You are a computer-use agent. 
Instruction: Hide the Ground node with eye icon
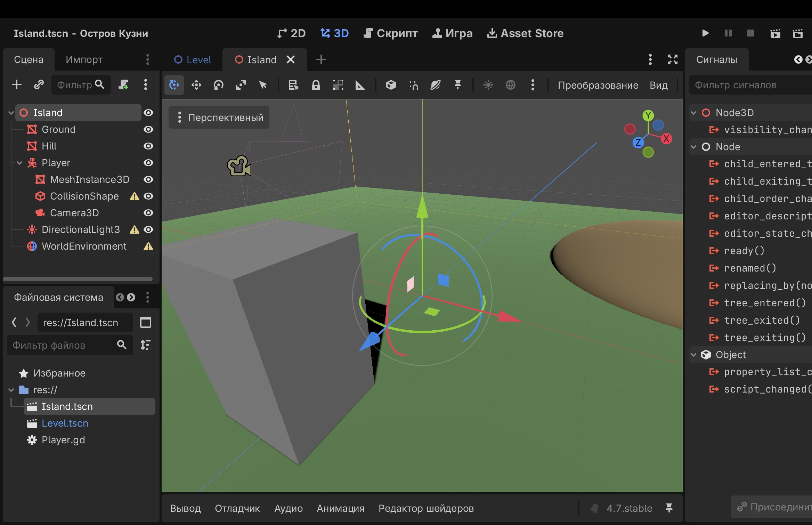coord(148,129)
